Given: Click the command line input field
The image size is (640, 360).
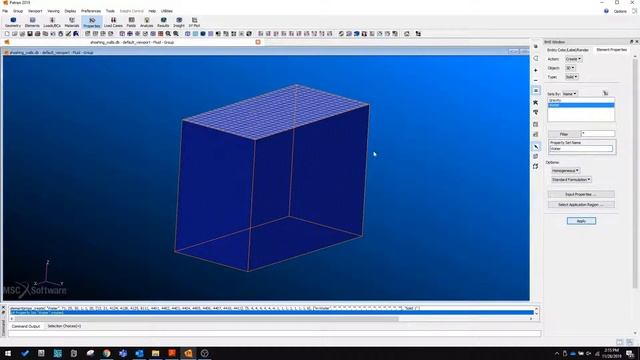Looking at the screenshot, I should [x=274, y=333].
